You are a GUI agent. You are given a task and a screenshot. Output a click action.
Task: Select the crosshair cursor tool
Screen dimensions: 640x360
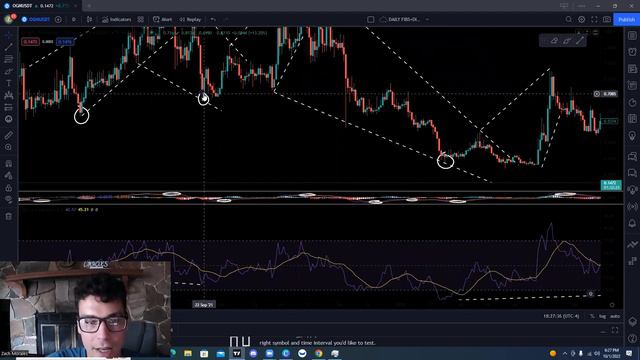[x=9, y=35]
